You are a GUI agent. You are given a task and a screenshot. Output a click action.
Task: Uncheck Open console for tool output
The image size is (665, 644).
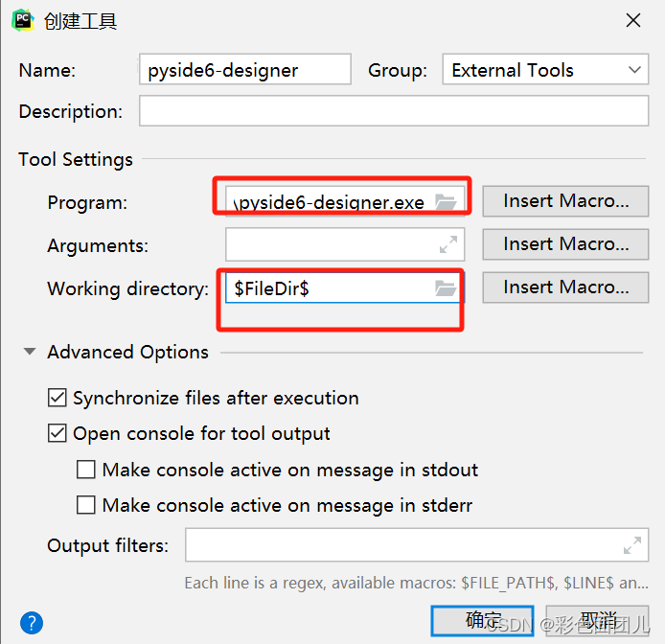57,433
